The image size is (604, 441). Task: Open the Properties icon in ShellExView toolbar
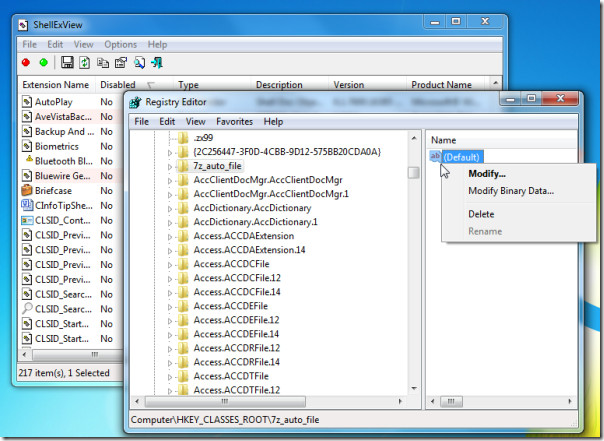coord(121,62)
